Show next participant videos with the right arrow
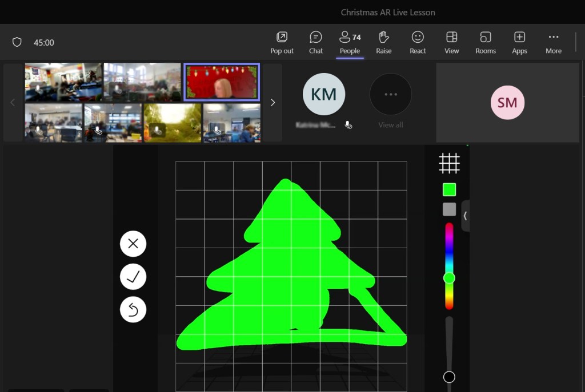The height and width of the screenshot is (392, 585). [273, 103]
